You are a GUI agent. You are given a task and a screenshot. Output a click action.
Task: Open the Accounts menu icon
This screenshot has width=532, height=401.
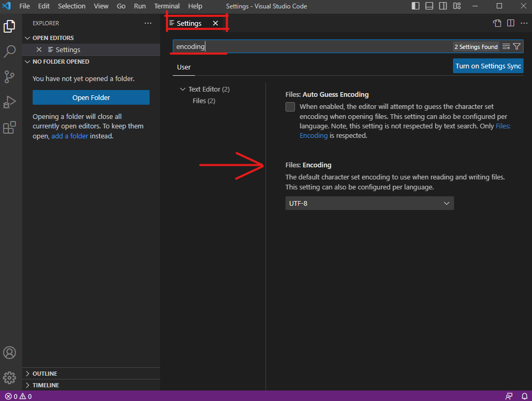pos(9,353)
